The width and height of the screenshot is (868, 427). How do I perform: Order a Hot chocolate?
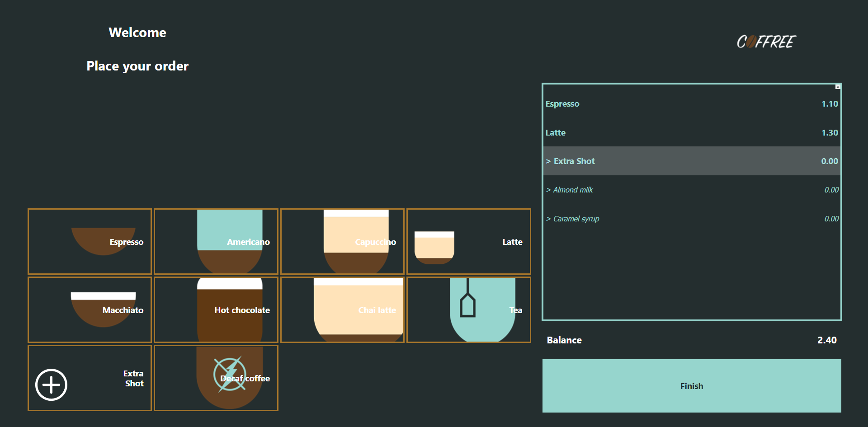tap(216, 310)
